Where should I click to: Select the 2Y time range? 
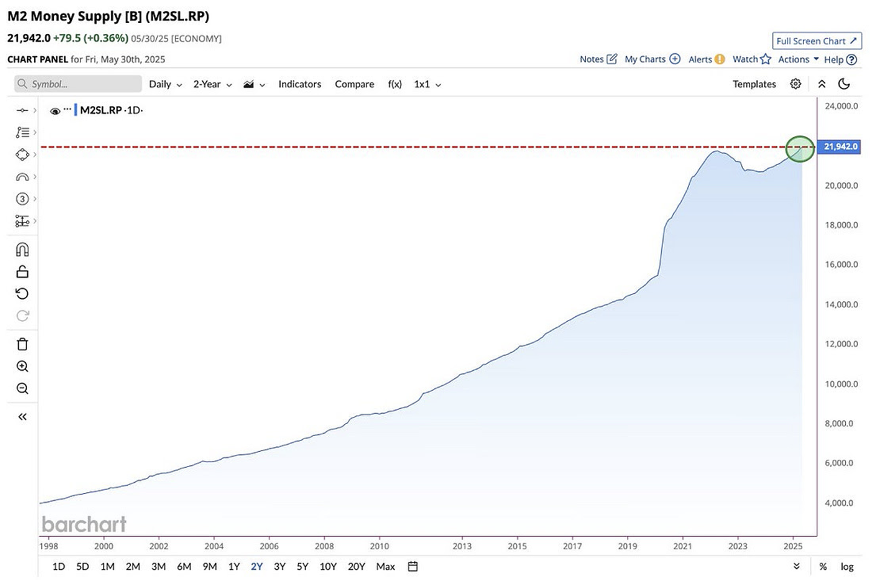pos(257,567)
